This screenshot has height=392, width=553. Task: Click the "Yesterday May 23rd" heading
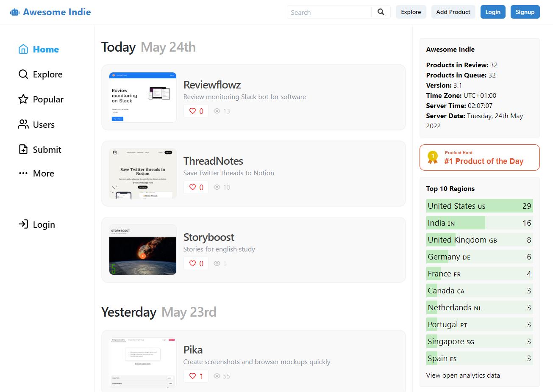click(x=158, y=312)
